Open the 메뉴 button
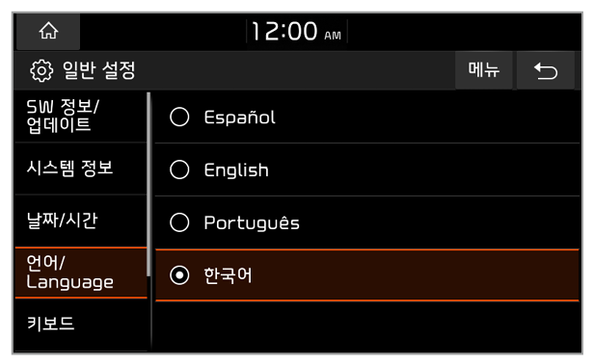 pyautogui.click(x=484, y=70)
